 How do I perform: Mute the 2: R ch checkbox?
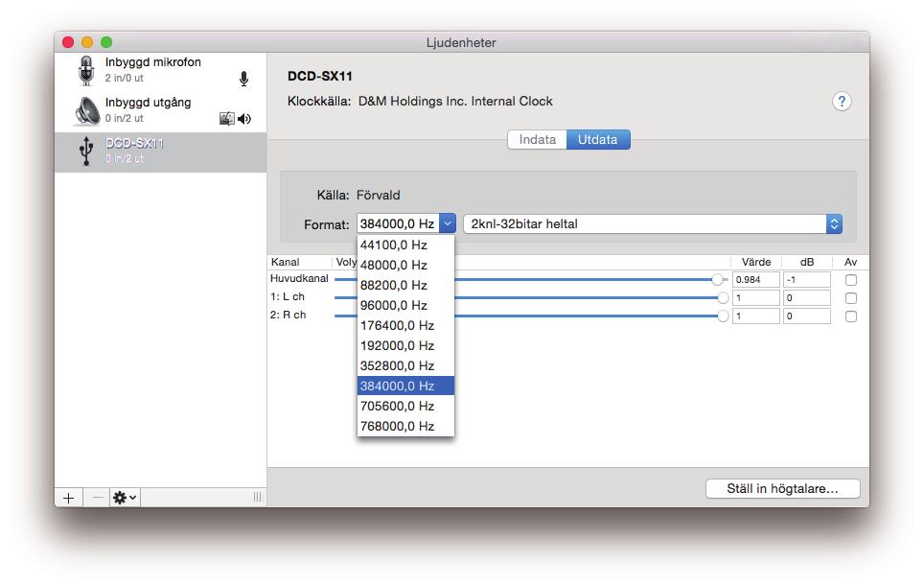click(x=850, y=316)
